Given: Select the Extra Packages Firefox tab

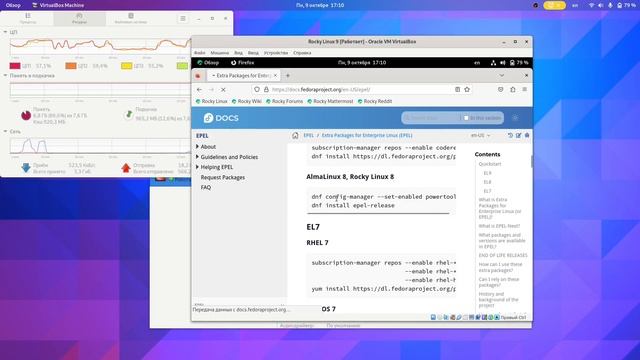Looking at the screenshot, I should [244, 76].
